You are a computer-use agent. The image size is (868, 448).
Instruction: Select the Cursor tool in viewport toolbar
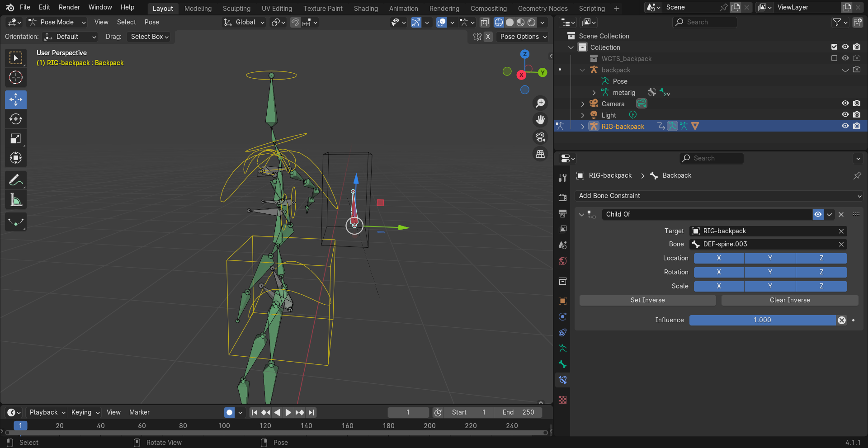click(16, 77)
